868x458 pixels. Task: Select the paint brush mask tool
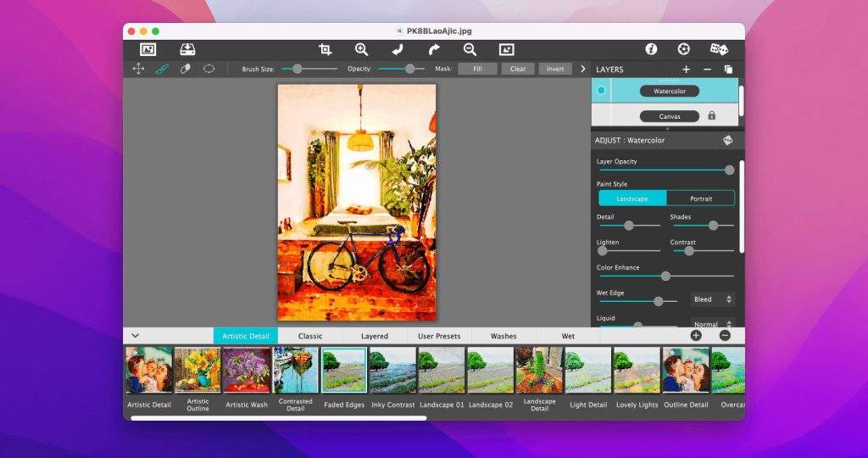click(x=162, y=69)
